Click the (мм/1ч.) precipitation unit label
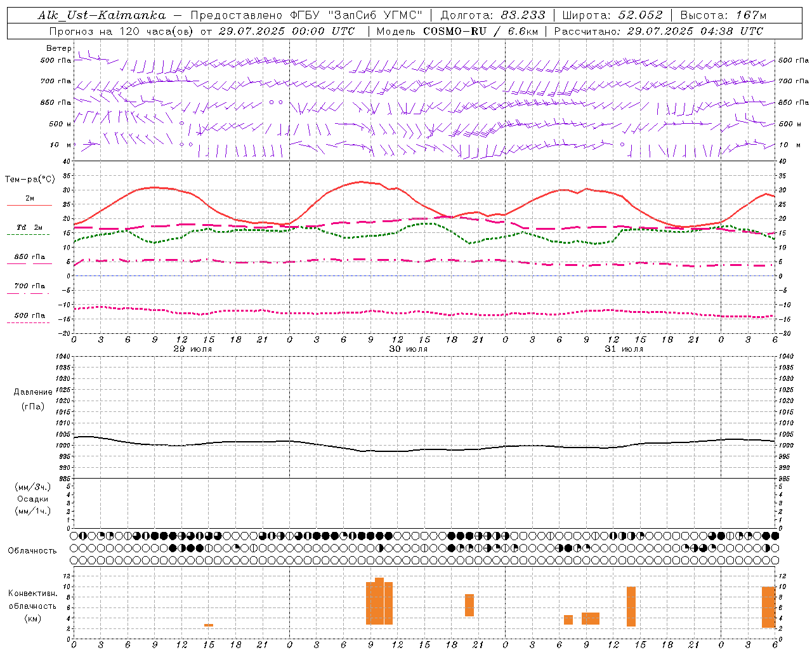This screenshot has width=812, height=650. (33, 511)
